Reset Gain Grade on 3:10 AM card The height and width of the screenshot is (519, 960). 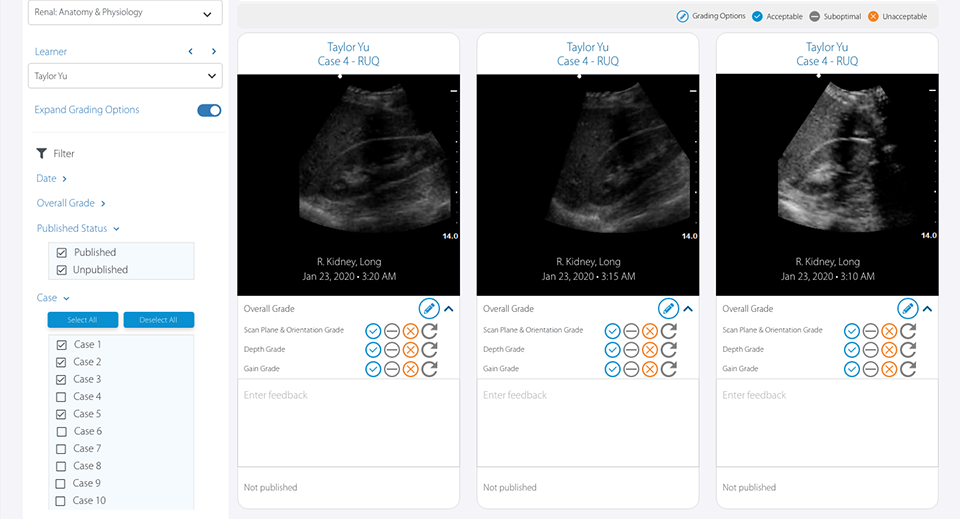909,369
